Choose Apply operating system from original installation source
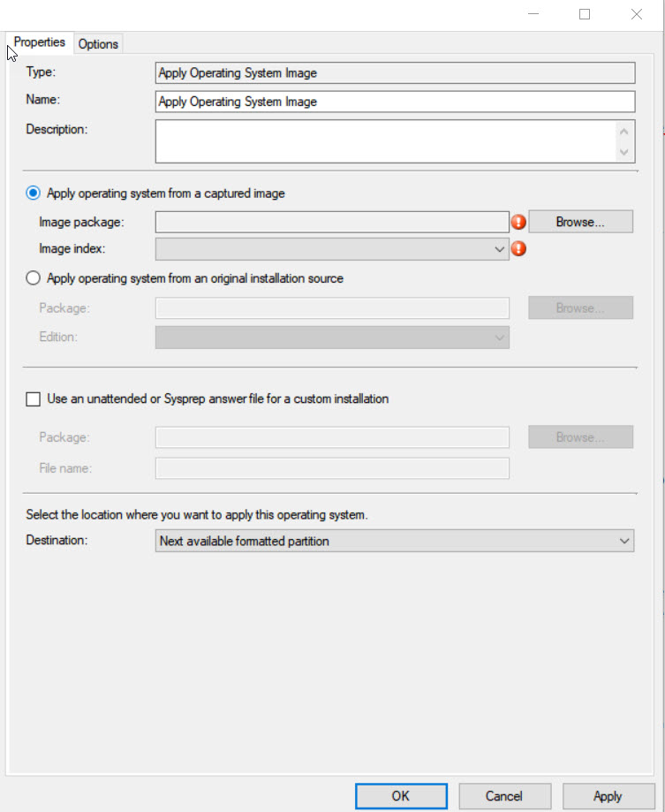The image size is (665, 812). pos(34,278)
